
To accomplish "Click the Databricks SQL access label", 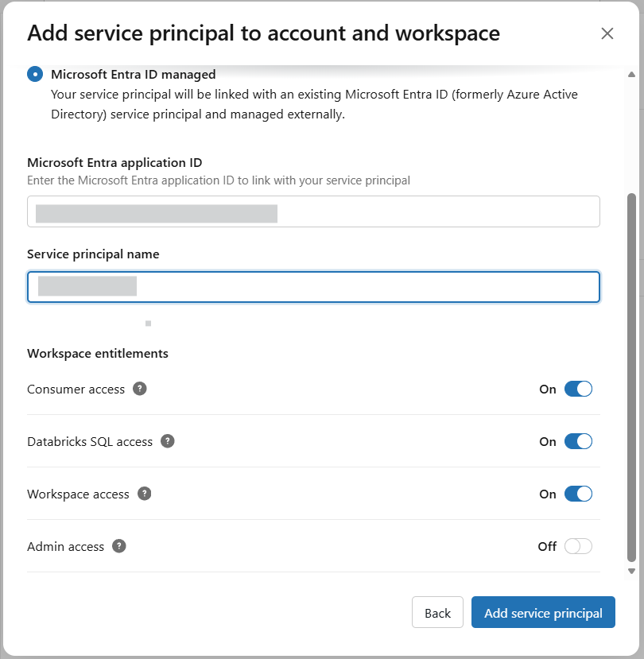I will (90, 442).
